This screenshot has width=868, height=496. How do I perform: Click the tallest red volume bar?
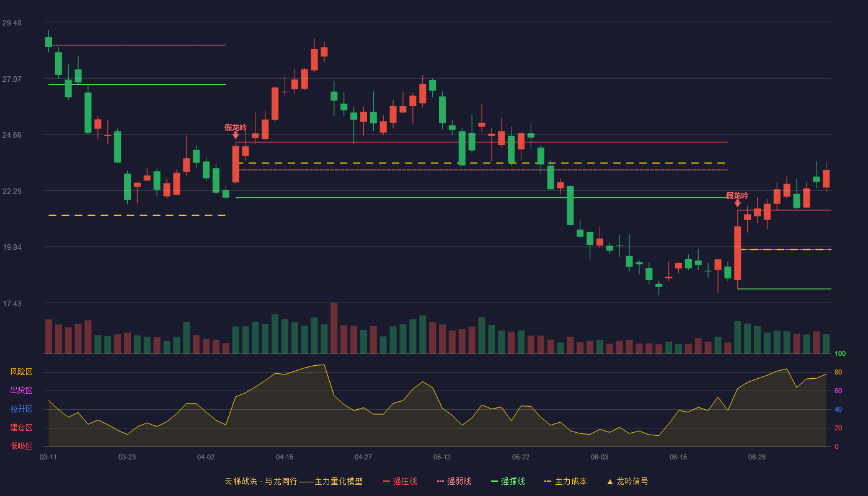tap(334, 328)
